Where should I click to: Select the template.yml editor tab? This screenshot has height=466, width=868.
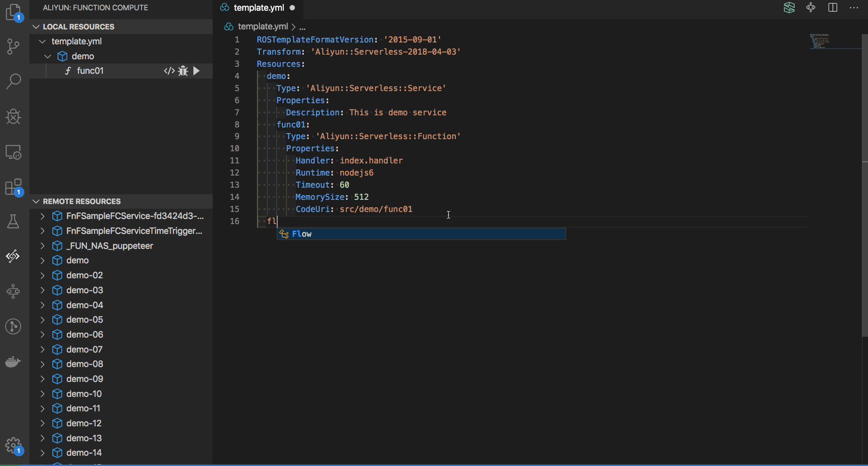point(258,7)
